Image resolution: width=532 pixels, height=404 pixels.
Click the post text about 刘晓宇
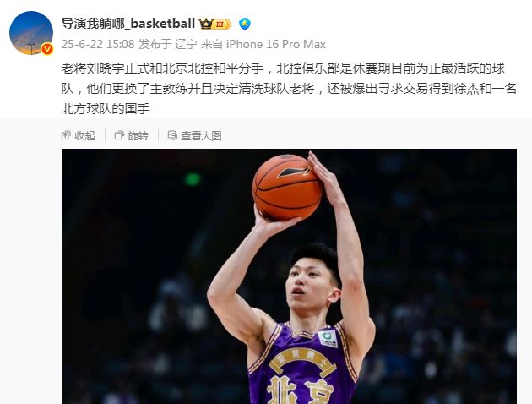[289, 89]
